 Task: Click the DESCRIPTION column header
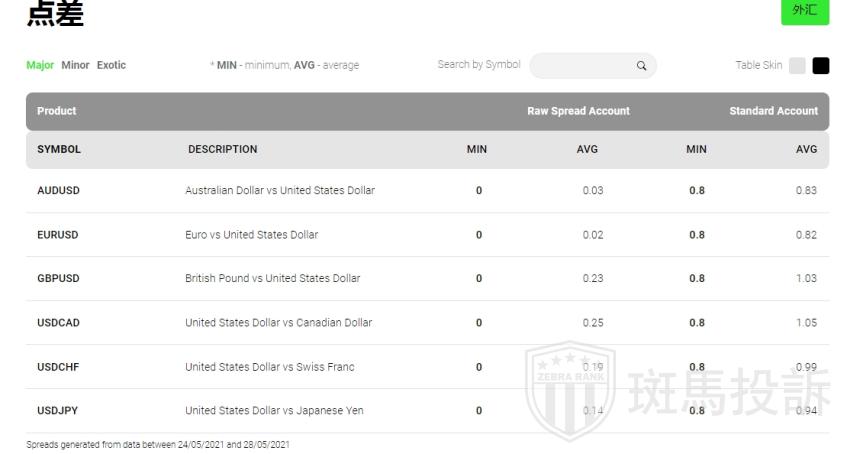tap(222, 150)
